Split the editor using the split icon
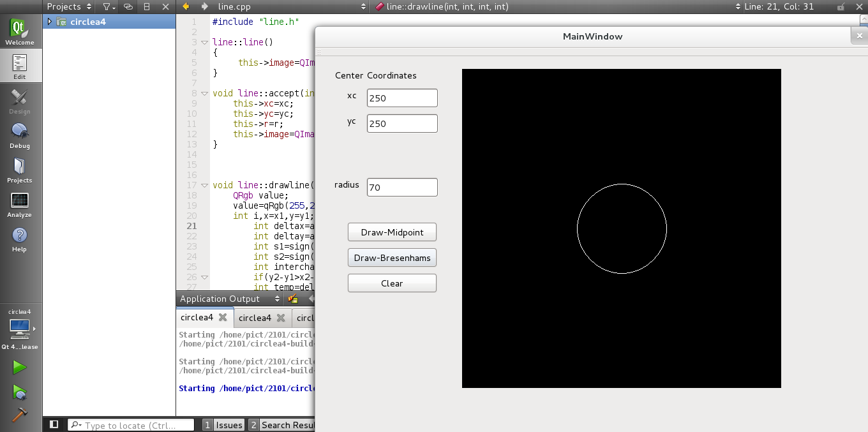The width and height of the screenshot is (868, 432). click(x=148, y=6)
